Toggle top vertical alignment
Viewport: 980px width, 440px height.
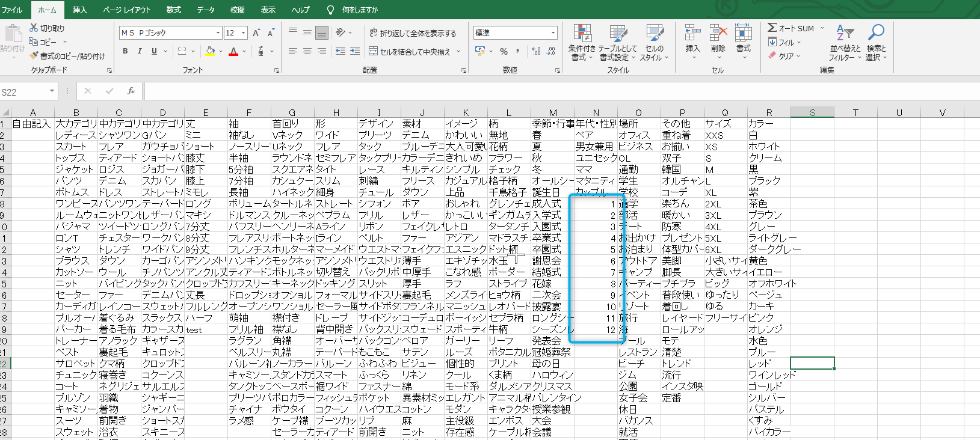pyautogui.click(x=293, y=32)
